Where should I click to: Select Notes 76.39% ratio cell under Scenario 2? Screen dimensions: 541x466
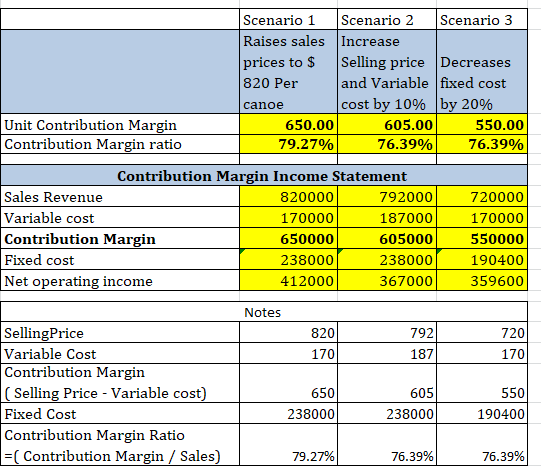coord(387,445)
